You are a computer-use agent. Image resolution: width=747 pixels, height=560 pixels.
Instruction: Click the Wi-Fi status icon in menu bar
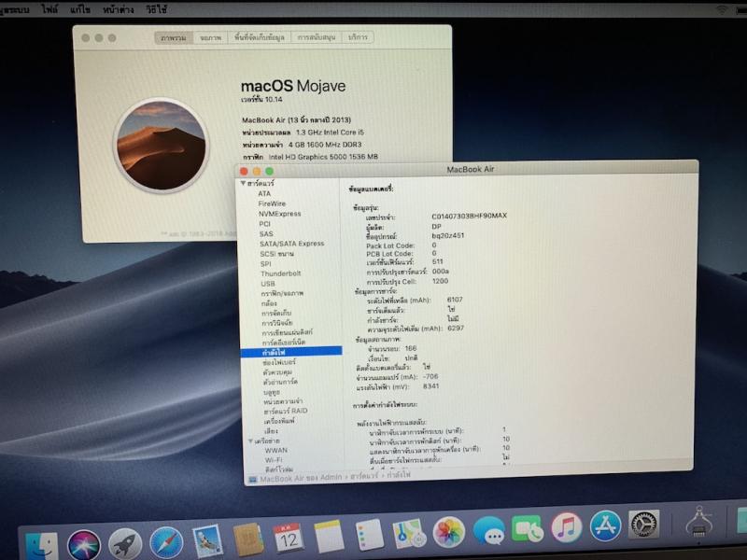[x=724, y=9]
